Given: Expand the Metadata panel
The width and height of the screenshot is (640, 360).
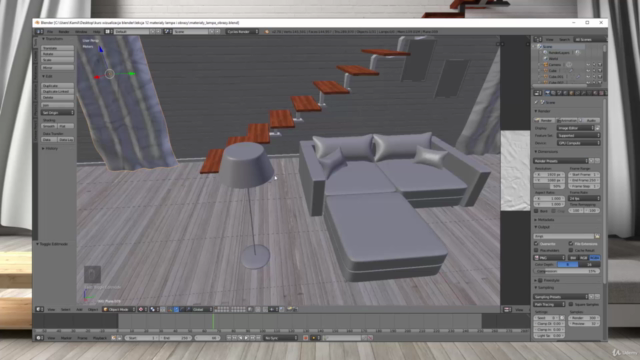Looking at the screenshot, I should (544, 220).
